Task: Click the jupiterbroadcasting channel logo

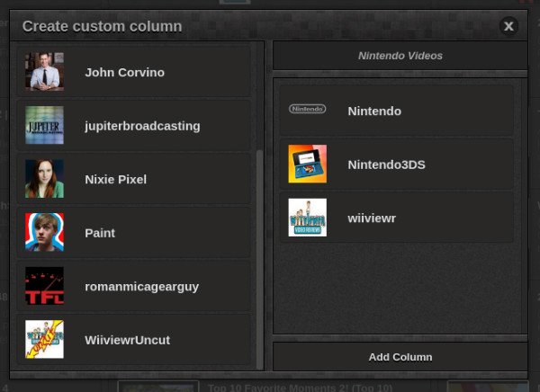Action: point(44,126)
